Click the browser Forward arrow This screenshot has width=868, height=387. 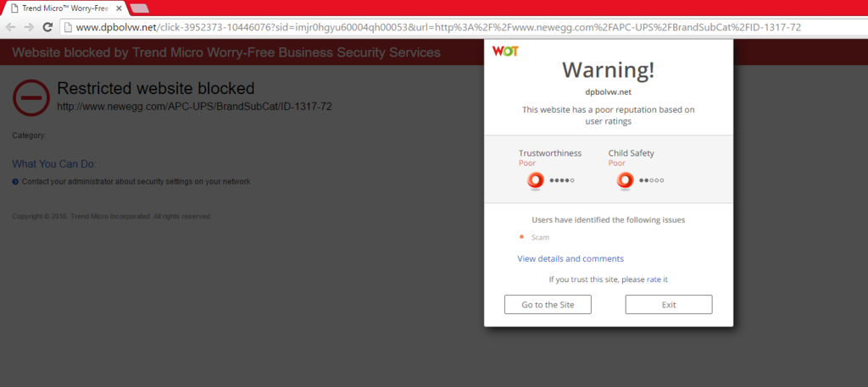coord(29,27)
